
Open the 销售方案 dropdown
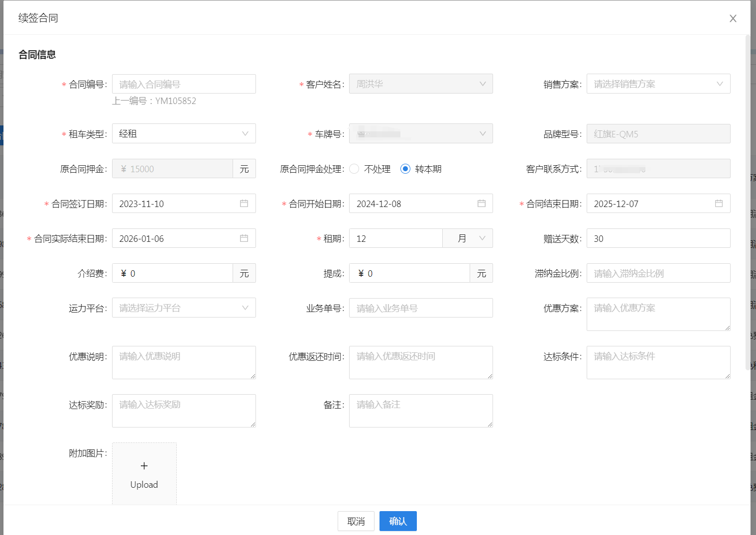658,84
